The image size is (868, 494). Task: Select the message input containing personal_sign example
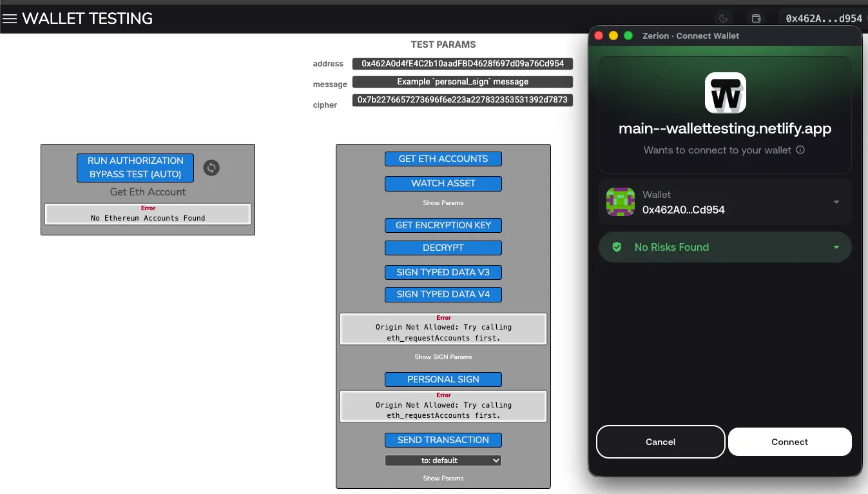462,82
